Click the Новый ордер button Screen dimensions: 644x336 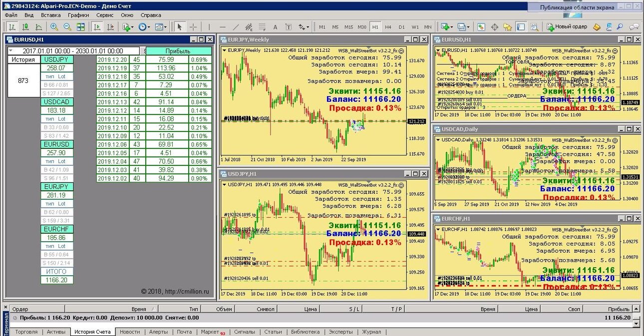click(567, 27)
